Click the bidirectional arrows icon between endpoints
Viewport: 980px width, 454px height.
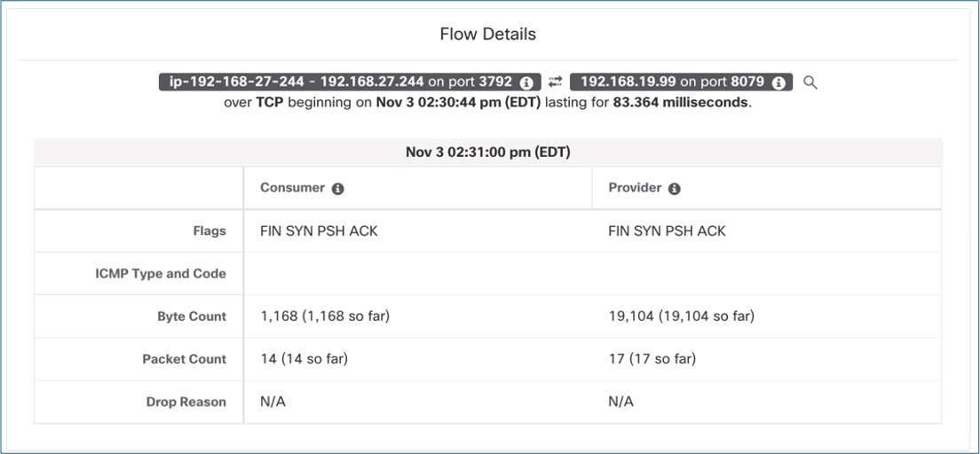pos(556,82)
